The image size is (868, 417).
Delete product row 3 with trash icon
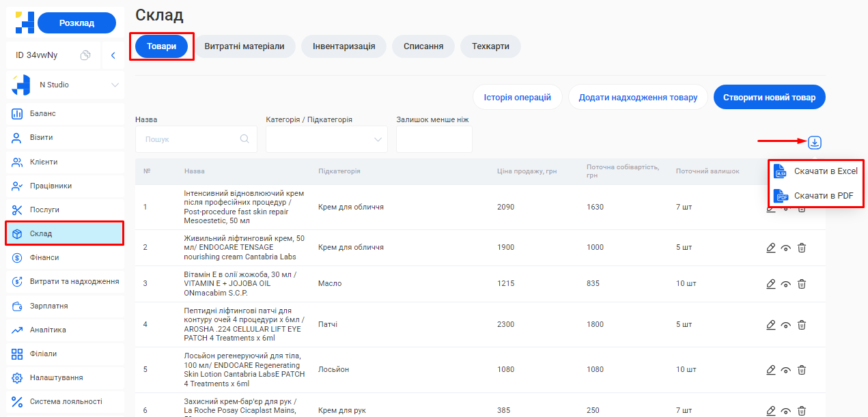pos(802,284)
